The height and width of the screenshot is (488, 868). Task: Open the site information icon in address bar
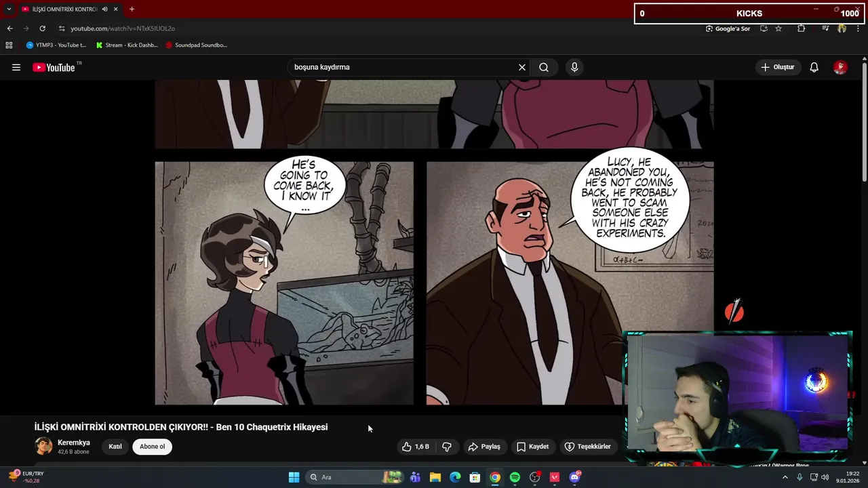pyautogui.click(x=62, y=28)
